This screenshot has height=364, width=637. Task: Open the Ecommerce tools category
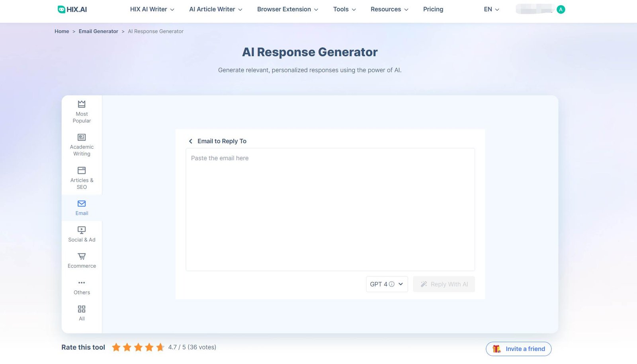81,259
